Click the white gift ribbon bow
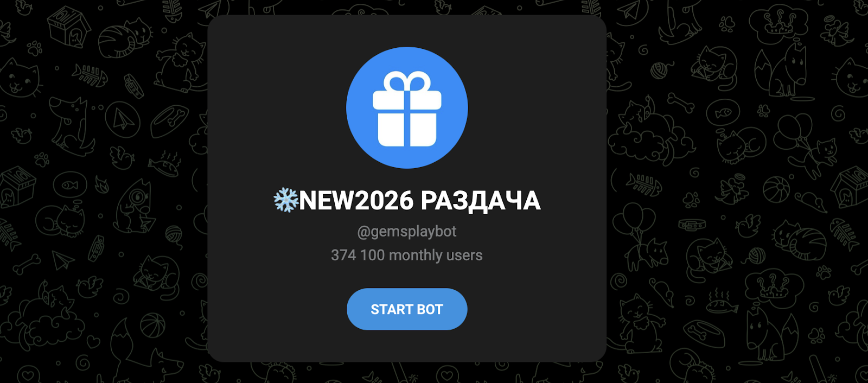Screen dimensions: 868x383 [x=407, y=82]
